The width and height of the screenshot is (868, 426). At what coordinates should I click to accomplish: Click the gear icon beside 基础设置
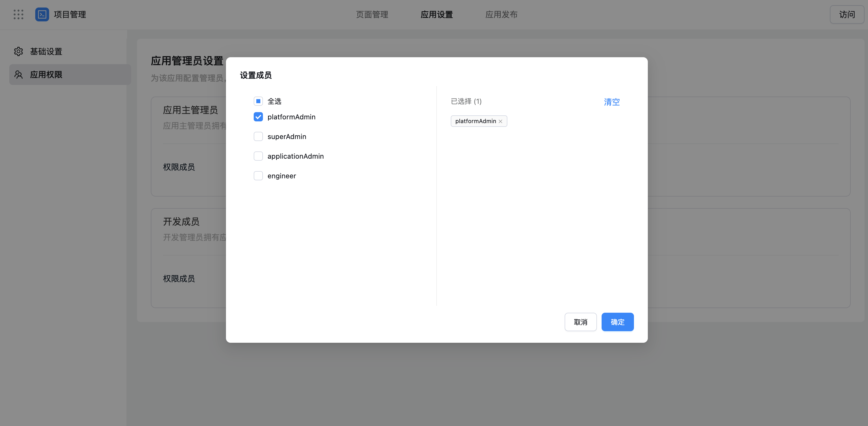pos(18,51)
